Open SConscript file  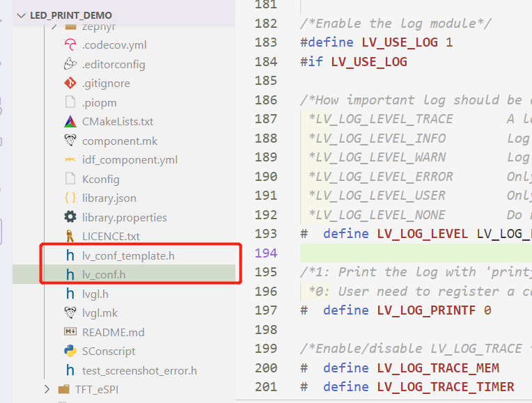(x=109, y=351)
